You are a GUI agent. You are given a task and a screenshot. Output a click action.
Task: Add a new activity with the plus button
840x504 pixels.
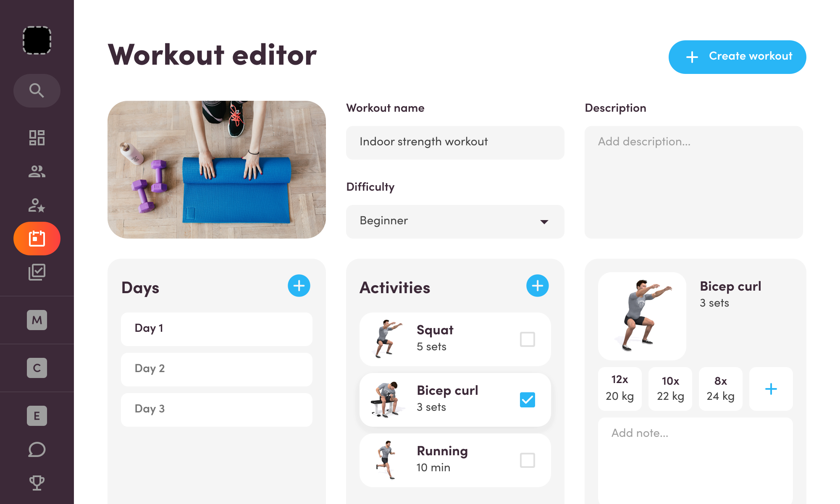point(537,286)
